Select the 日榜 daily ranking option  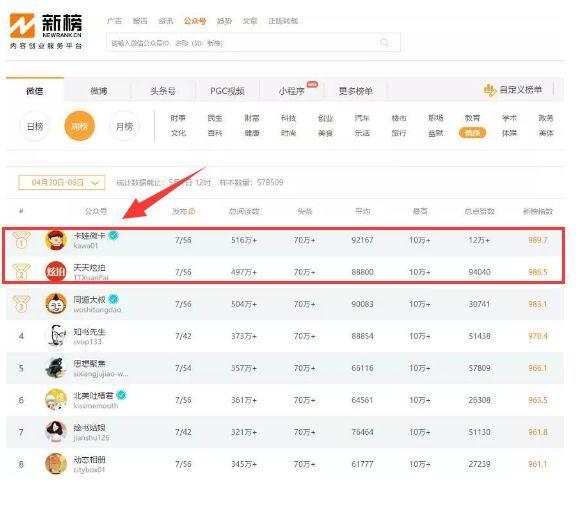[35, 126]
